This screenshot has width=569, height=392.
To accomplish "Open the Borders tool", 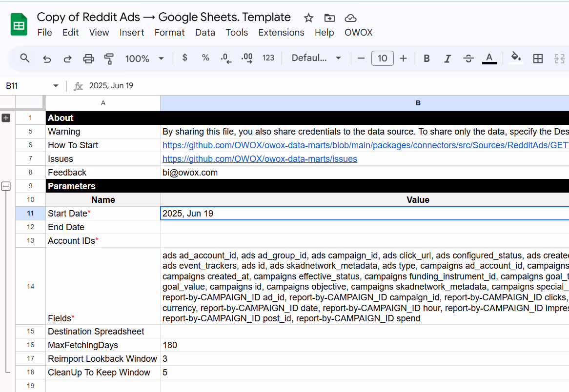I will (538, 58).
